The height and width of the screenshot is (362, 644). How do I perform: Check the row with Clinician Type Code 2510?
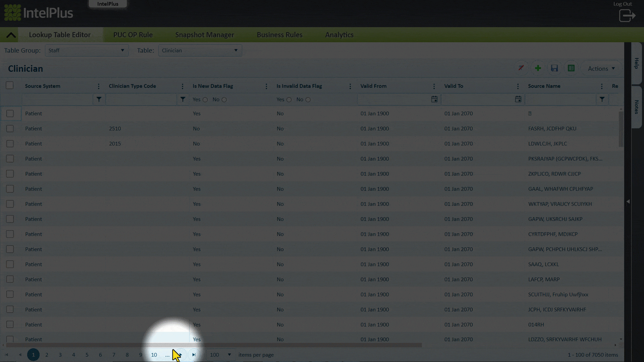[10, 129]
